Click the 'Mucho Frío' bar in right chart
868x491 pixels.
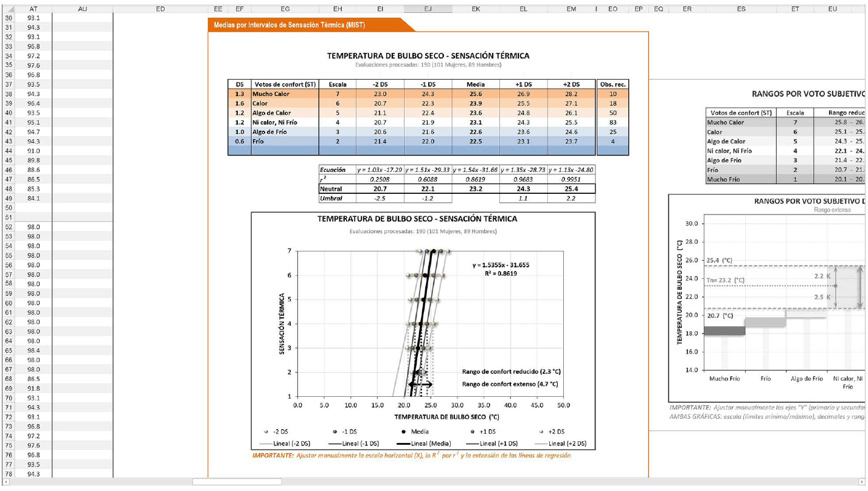point(725,331)
